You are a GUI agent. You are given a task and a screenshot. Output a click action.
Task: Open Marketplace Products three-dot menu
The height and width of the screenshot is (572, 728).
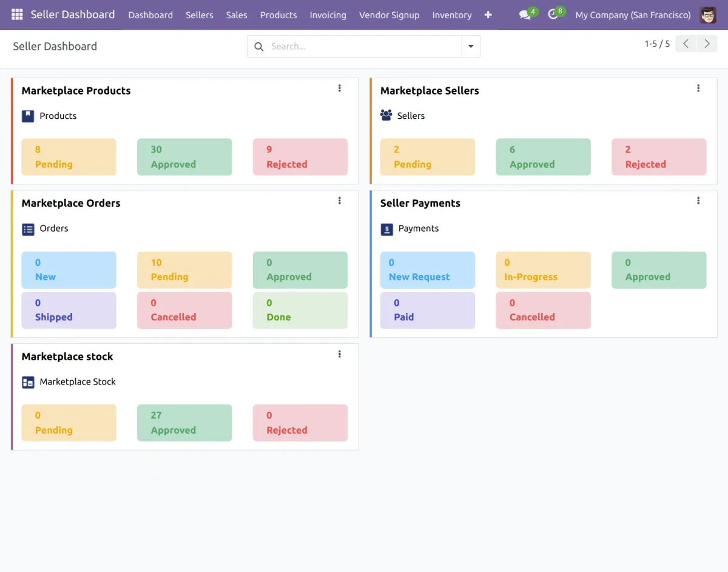pyautogui.click(x=340, y=89)
